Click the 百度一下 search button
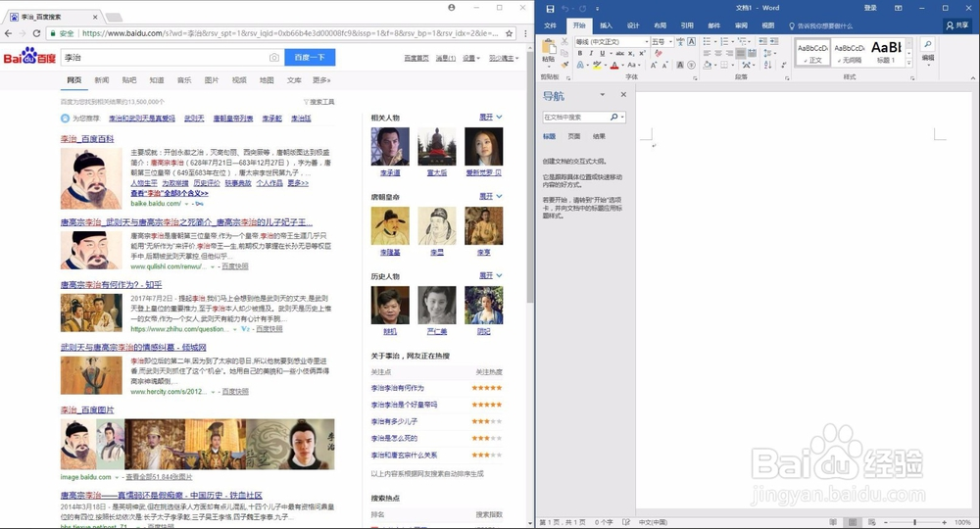Screen dimensions: 980x529 310,58
